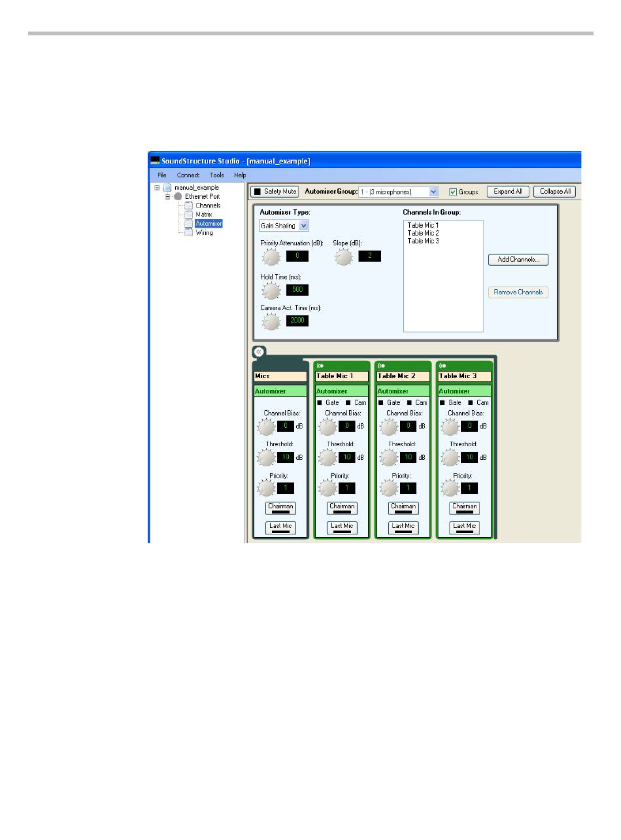The image size is (621, 840).
Task: Click the Mics Channel Bias knob
Action: click(x=266, y=428)
